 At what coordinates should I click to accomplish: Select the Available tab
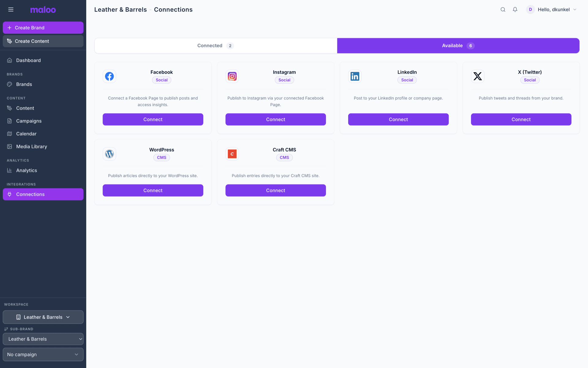[x=458, y=46]
